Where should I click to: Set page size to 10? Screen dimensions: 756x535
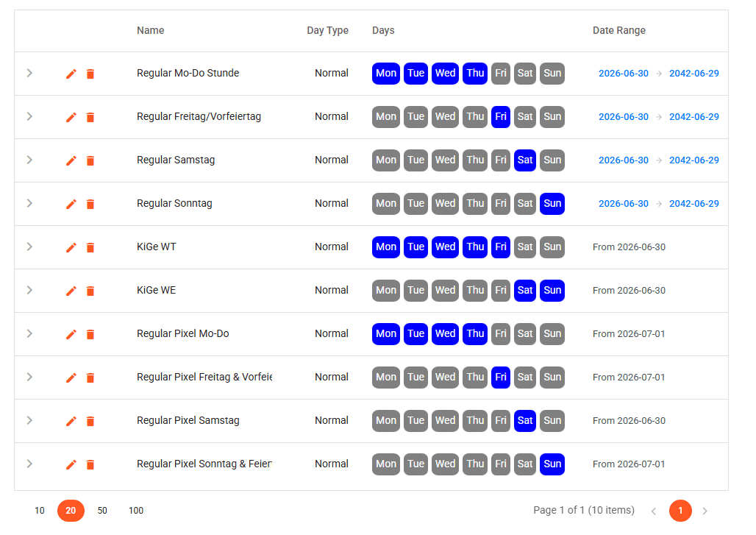[40, 511]
